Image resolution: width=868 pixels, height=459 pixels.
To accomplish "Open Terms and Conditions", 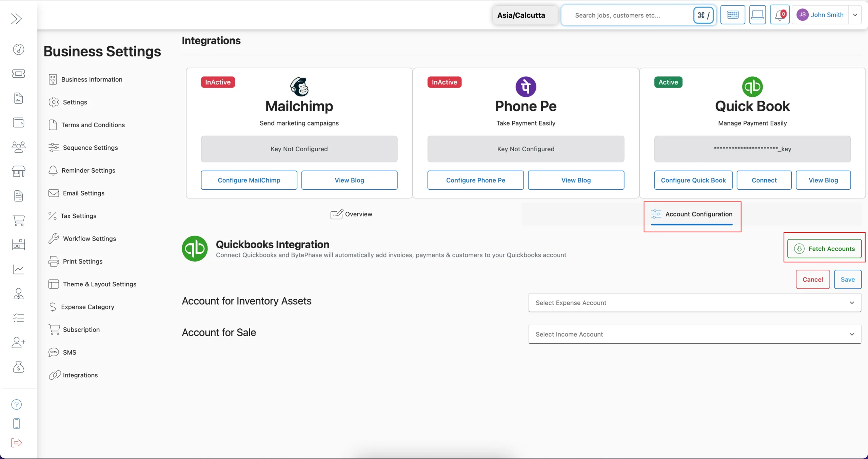I will (87, 125).
